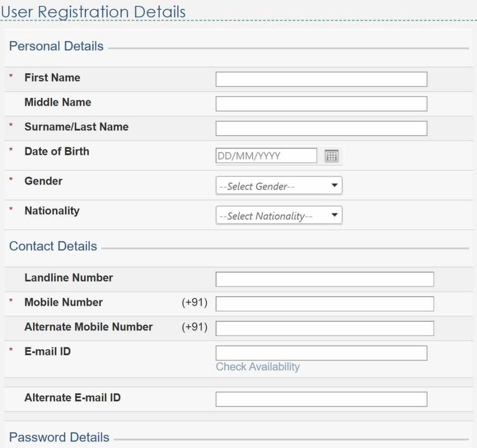477x448 pixels.
Task: Click the User Registration Details title
Action: tap(93, 12)
